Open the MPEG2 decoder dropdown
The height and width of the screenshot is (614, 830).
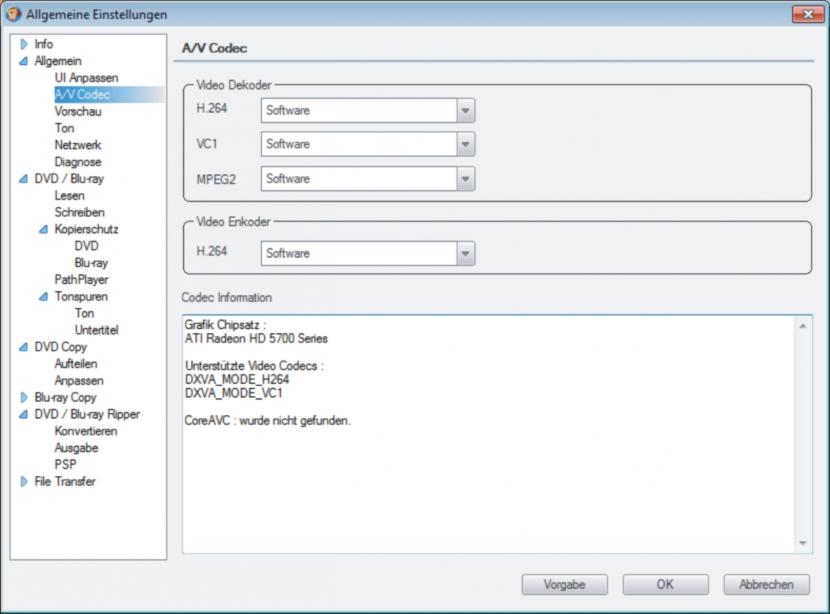tap(465, 179)
